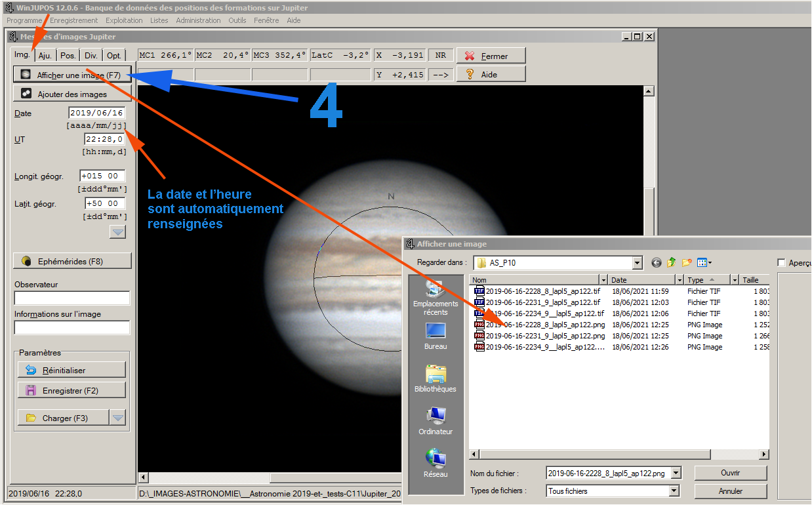Open the Types de fichiers dropdown
Screen dimensions: 812x505
[674, 491]
